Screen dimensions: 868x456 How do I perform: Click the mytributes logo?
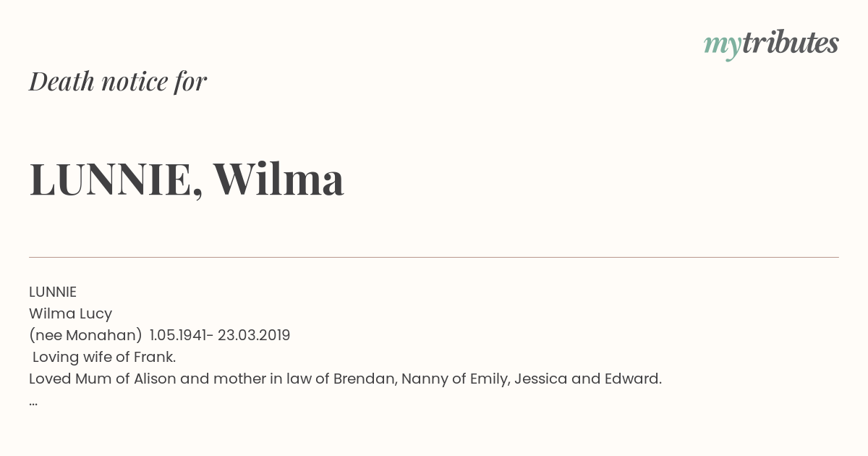click(771, 45)
